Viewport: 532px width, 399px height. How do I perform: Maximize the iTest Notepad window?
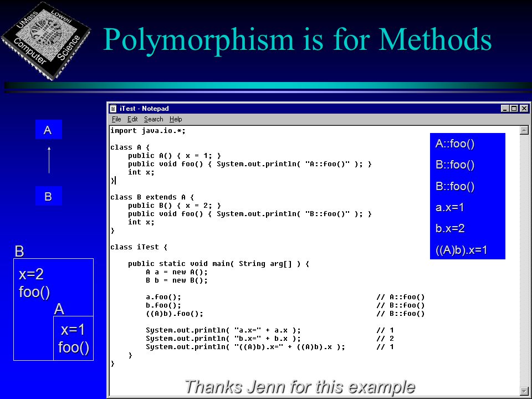[514, 109]
